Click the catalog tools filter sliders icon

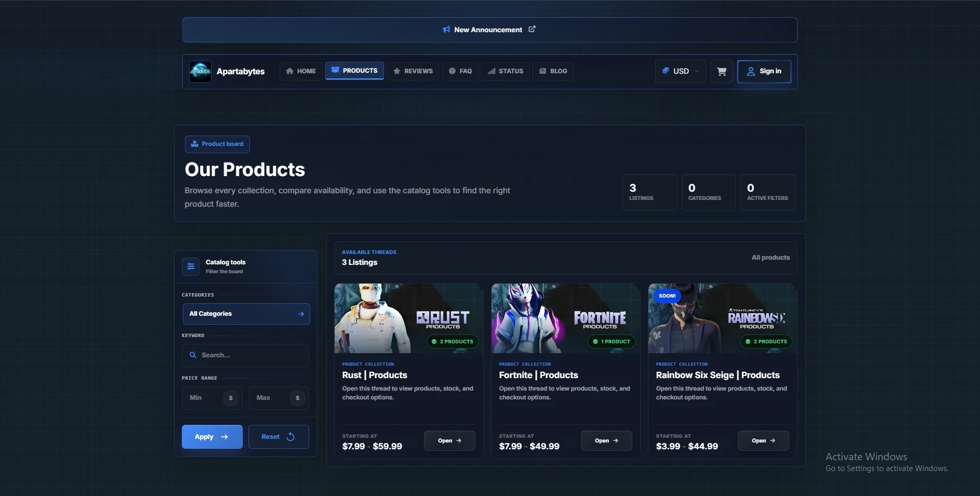[x=191, y=266]
